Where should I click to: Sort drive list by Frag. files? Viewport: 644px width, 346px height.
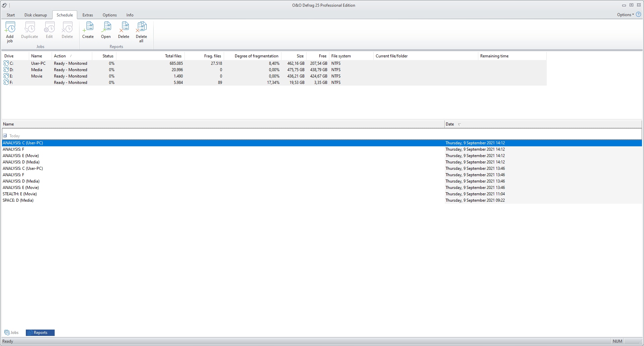pos(204,56)
